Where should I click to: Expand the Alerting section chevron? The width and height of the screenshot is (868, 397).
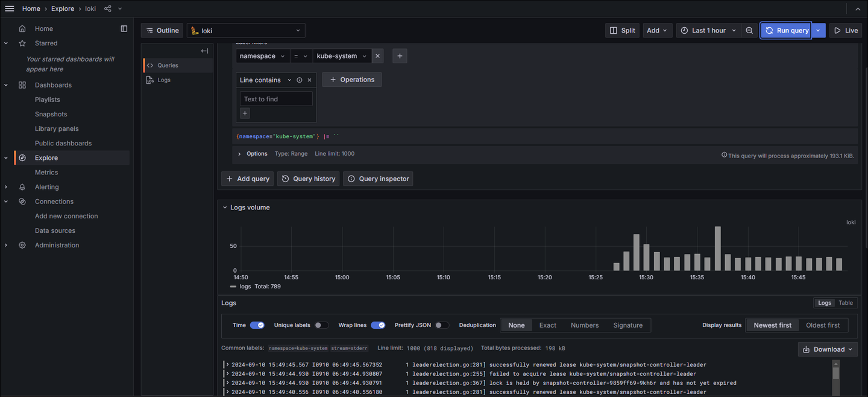click(x=6, y=187)
